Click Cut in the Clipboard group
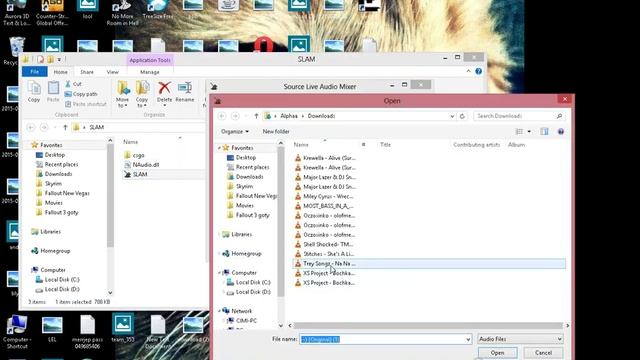The height and width of the screenshot is (360, 640). click(73, 84)
